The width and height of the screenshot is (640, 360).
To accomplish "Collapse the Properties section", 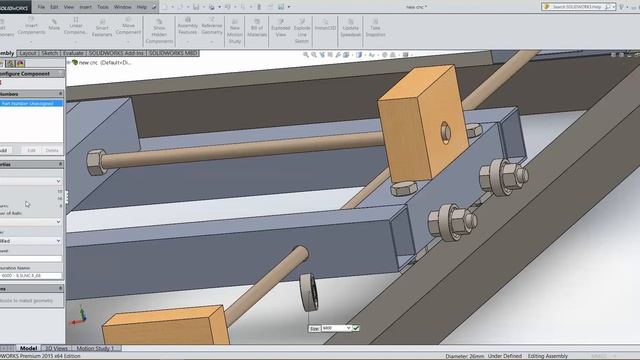I will (x=60, y=164).
